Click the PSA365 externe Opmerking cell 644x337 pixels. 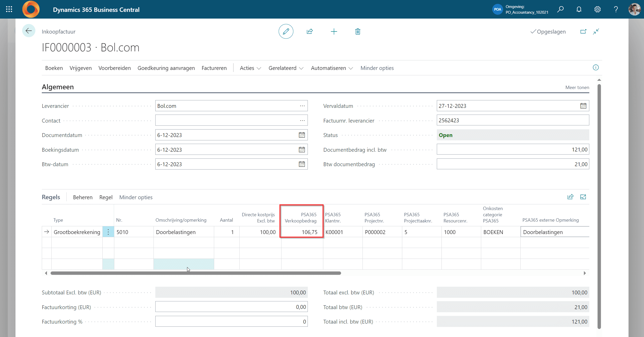click(555, 232)
